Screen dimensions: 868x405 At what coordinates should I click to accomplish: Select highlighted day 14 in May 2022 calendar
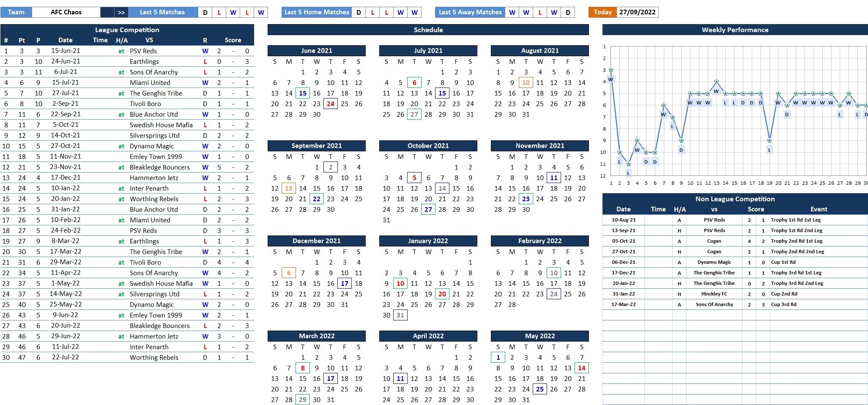click(582, 368)
